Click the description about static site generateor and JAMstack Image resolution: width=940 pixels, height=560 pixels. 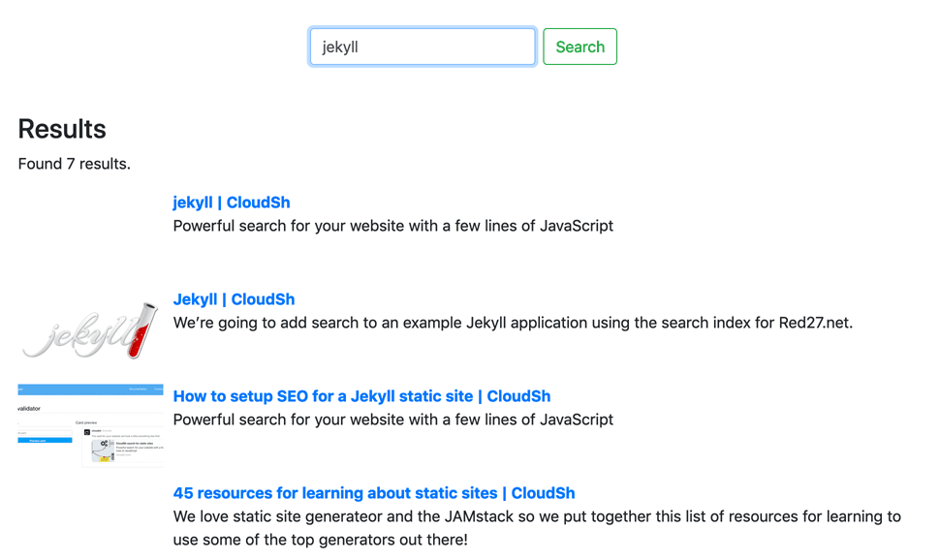tap(537, 528)
